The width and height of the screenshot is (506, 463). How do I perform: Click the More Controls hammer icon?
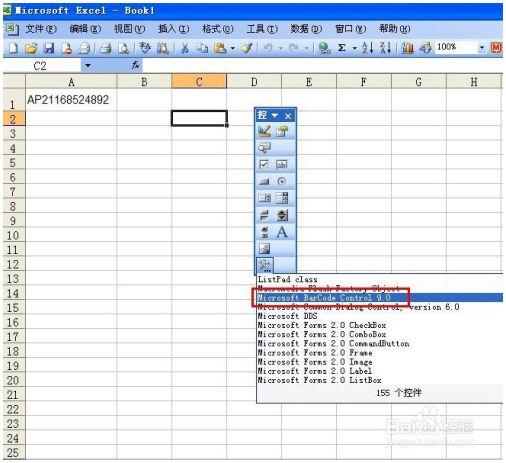265,266
